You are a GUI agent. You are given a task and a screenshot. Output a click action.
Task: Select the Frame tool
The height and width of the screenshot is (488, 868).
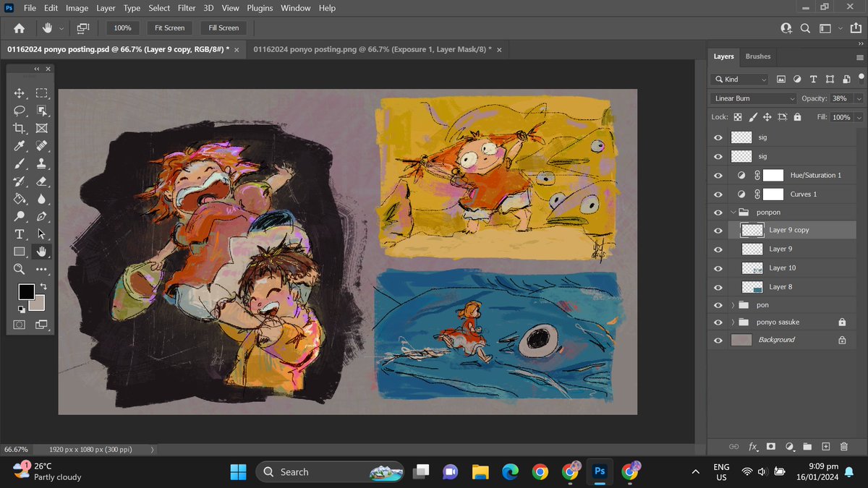42,129
